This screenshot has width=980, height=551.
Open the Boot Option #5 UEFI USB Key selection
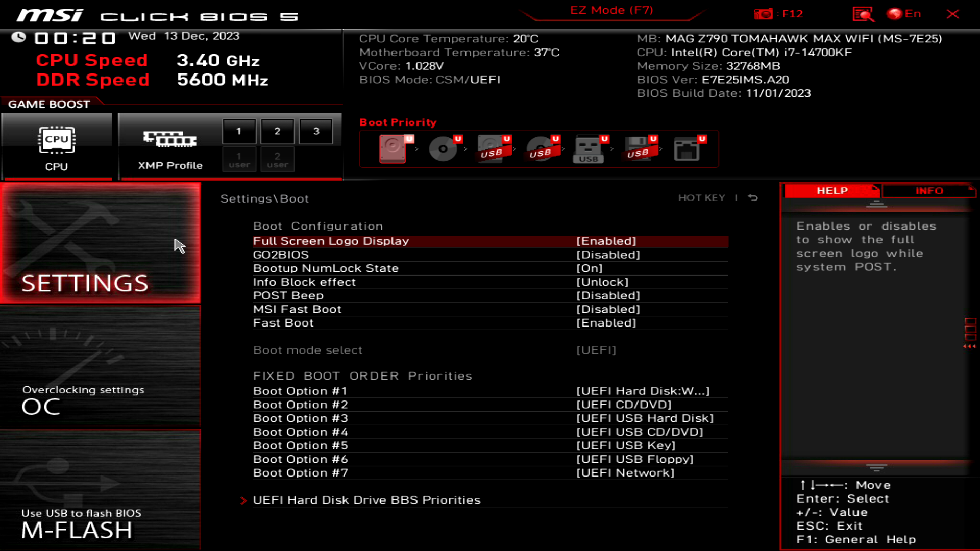pos(626,445)
